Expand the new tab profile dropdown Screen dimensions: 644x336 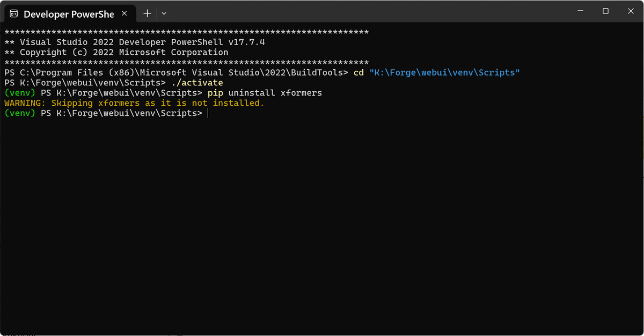click(x=164, y=13)
